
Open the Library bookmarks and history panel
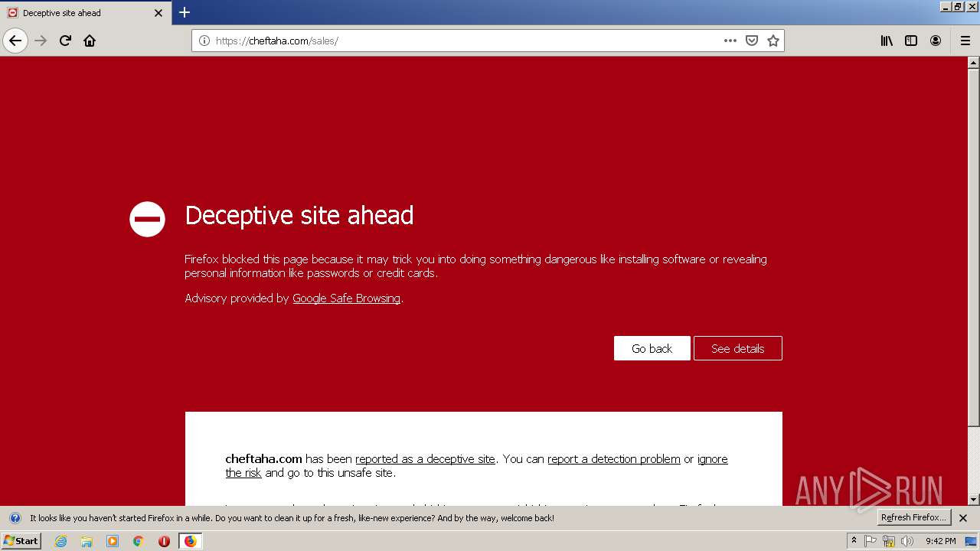coord(887,41)
